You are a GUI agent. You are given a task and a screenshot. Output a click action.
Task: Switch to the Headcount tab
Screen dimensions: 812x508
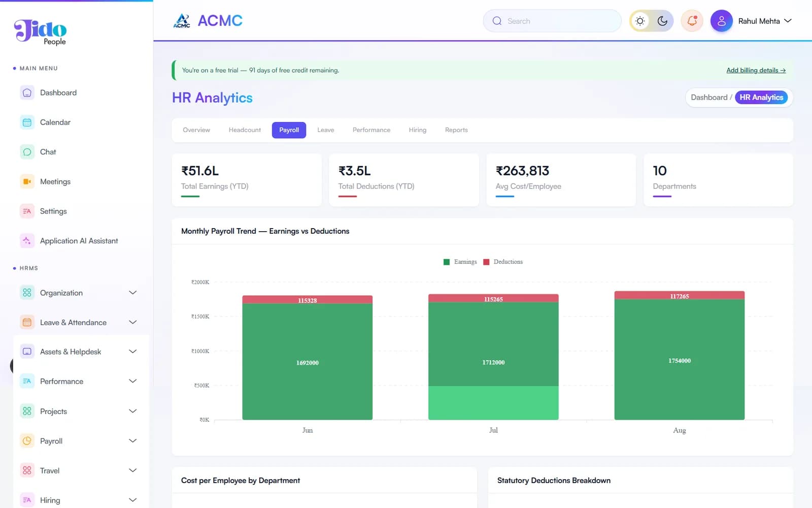pos(245,130)
